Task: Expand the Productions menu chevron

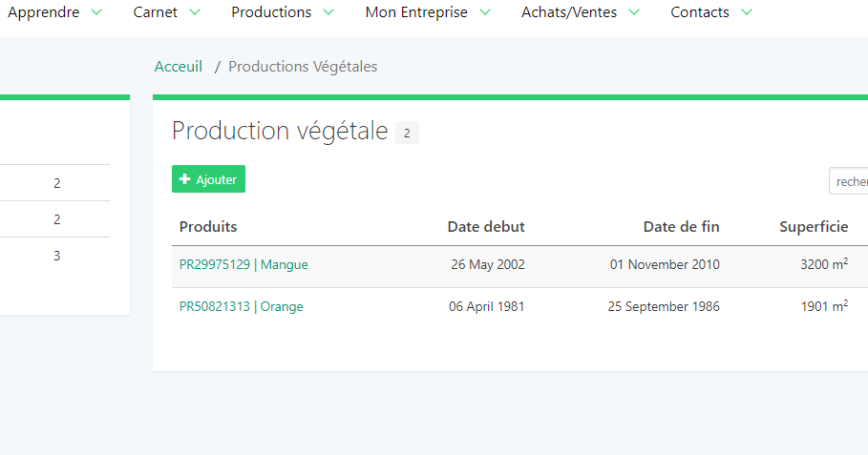Action: point(328,12)
